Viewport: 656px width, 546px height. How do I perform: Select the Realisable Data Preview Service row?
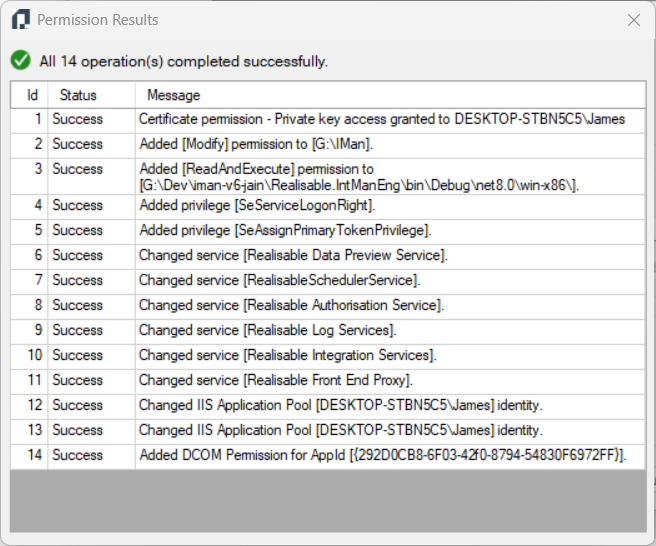pos(293,255)
